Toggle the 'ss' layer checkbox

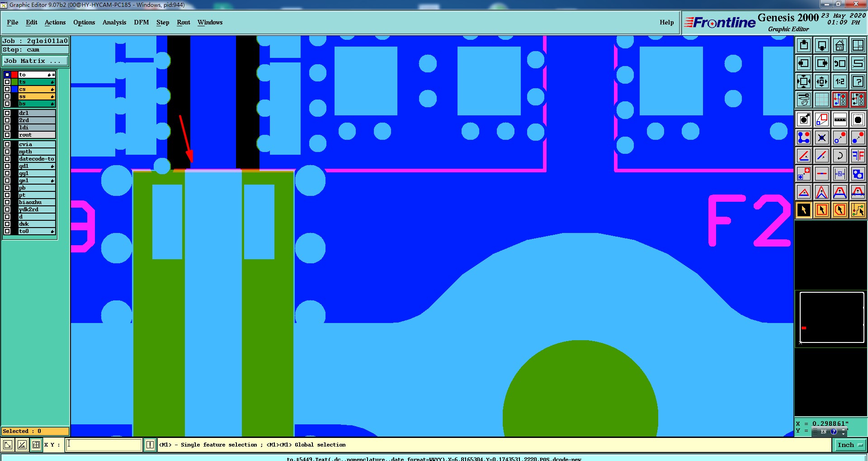(7, 96)
